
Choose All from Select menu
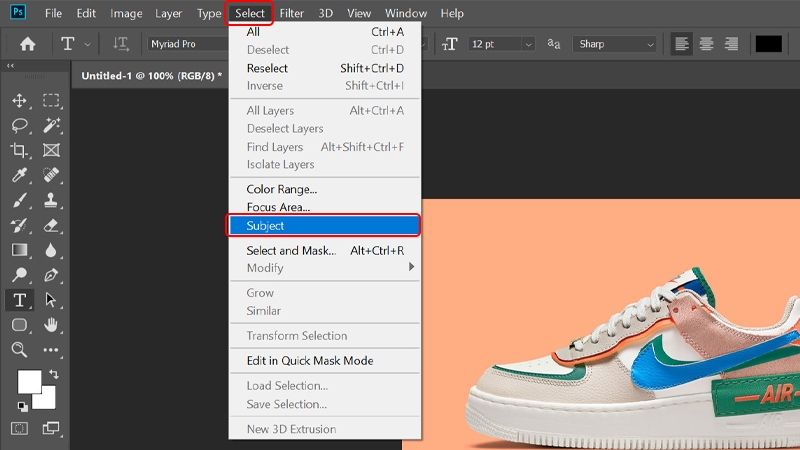(325, 32)
